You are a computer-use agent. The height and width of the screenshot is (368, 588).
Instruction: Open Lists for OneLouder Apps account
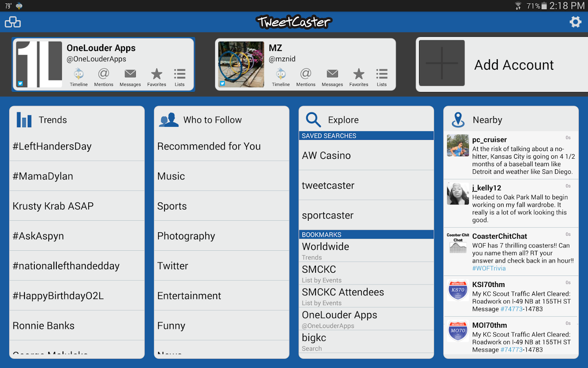pyautogui.click(x=180, y=77)
